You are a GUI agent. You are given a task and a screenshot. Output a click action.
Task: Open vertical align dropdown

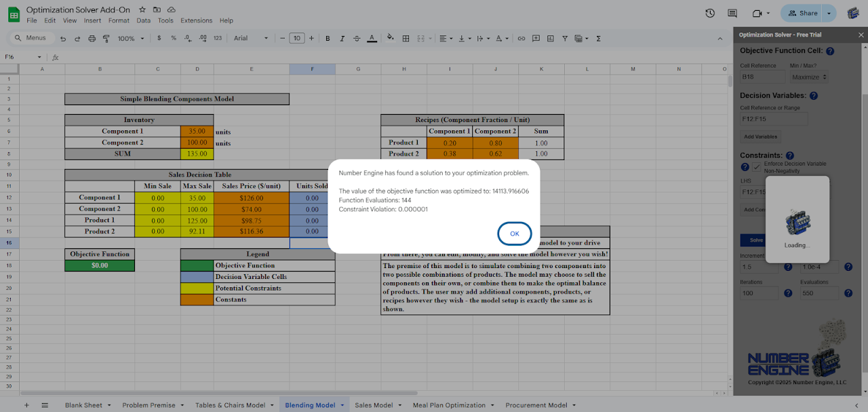click(465, 39)
